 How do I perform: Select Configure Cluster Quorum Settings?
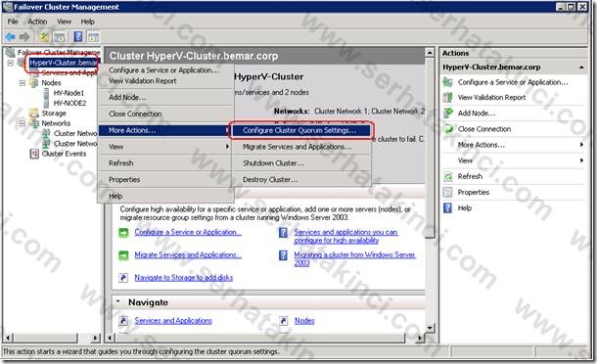[x=300, y=130]
